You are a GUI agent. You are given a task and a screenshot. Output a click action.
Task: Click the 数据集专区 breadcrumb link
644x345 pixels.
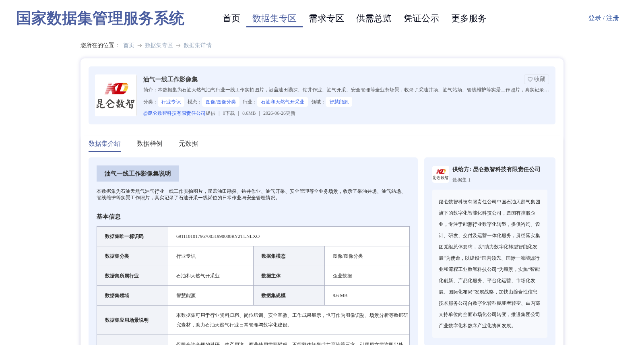(159, 45)
